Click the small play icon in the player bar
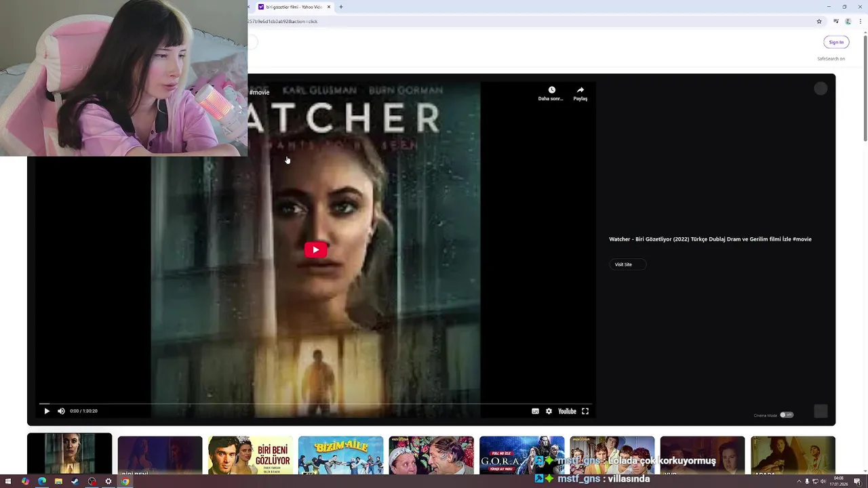868x488 pixels. [47, 411]
